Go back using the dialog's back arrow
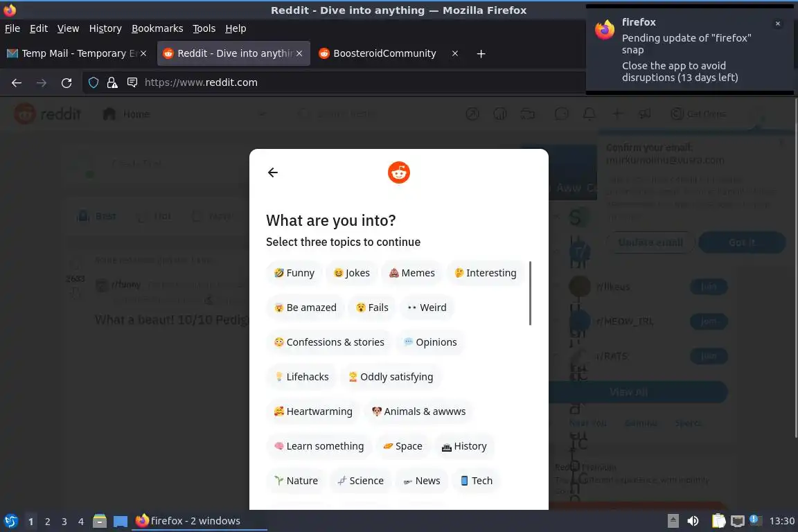The width and height of the screenshot is (798, 532). pyautogui.click(x=273, y=172)
